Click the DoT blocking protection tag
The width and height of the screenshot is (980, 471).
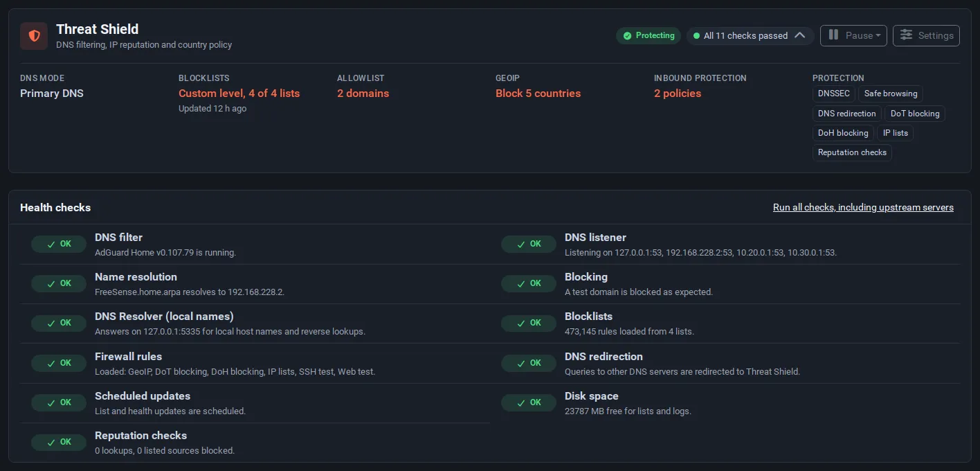(915, 114)
